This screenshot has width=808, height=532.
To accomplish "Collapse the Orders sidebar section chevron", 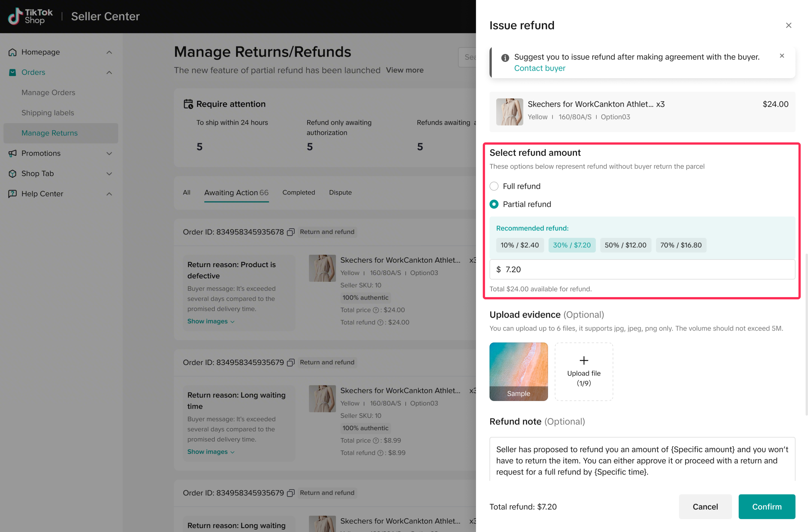I will [109, 73].
